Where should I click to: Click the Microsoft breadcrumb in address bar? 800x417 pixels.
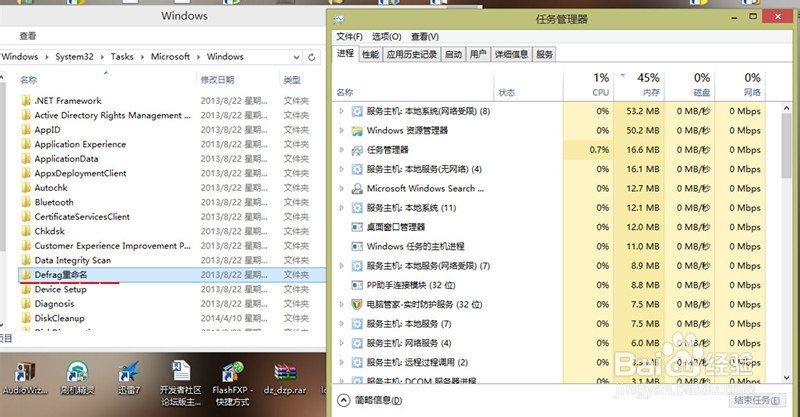pyautogui.click(x=170, y=57)
